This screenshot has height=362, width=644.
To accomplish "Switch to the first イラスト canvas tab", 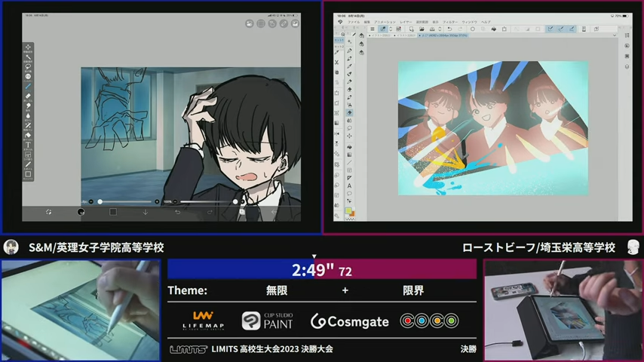I will 381,35.
